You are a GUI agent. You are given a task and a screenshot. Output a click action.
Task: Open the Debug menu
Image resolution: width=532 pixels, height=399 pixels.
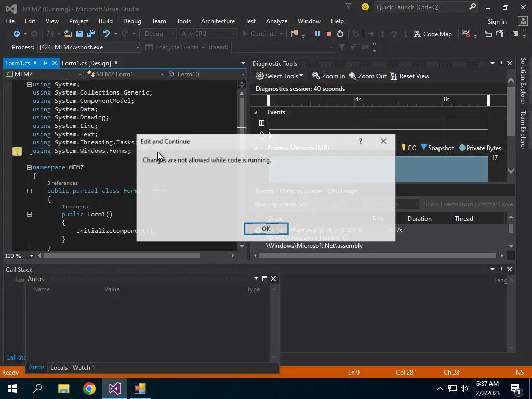click(x=132, y=21)
